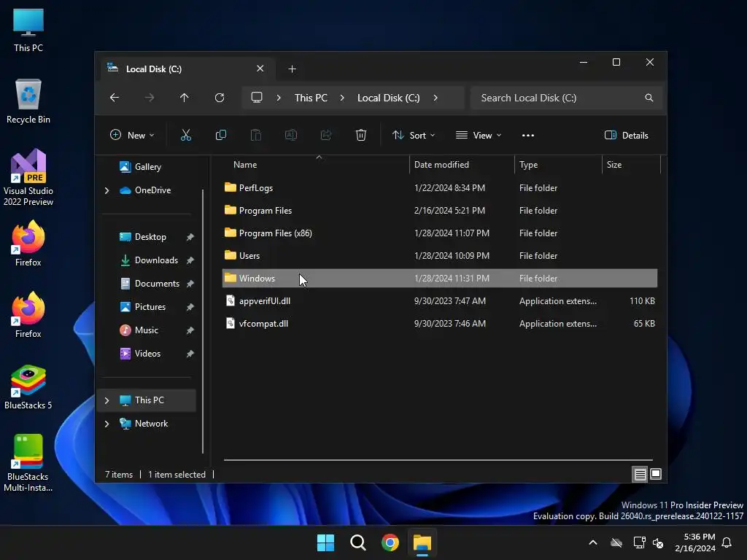
Task: Open Videos in Quick access
Action: click(147, 354)
